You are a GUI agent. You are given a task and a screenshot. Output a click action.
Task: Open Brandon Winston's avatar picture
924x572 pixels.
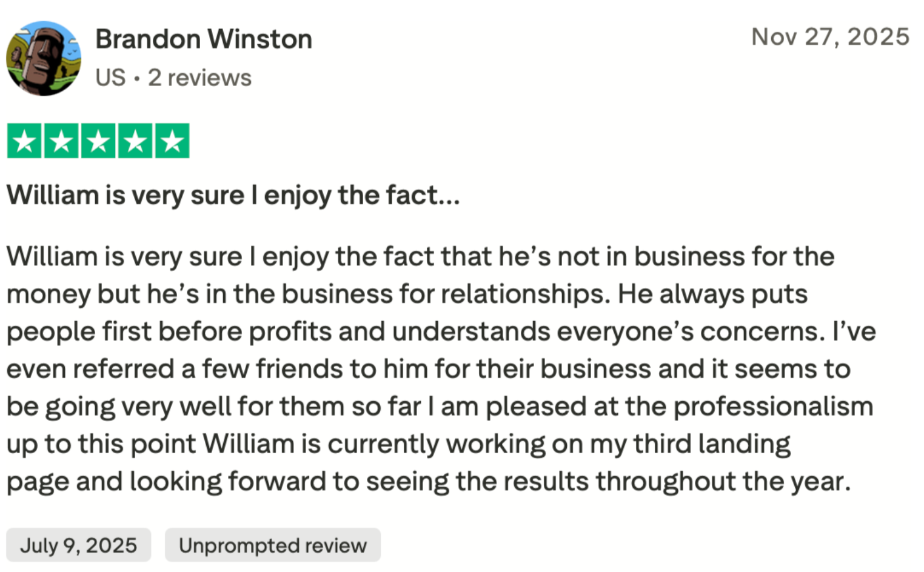44,59
